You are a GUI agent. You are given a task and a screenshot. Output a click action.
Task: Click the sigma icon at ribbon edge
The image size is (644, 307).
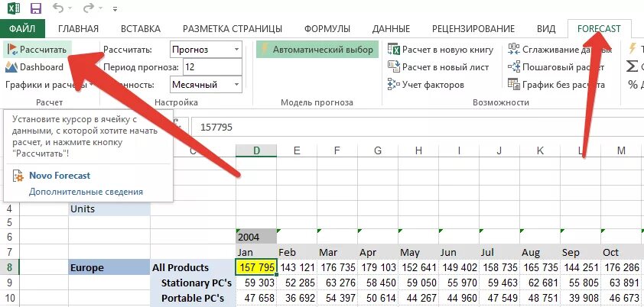click(x=633, y=67)
